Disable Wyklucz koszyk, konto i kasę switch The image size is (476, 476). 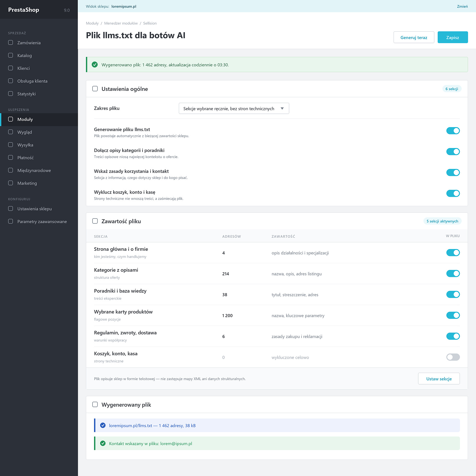(453, 194)
